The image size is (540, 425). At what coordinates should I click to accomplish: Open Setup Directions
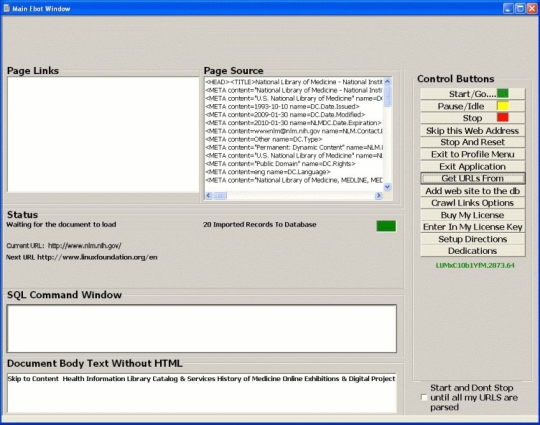(472, 239)
